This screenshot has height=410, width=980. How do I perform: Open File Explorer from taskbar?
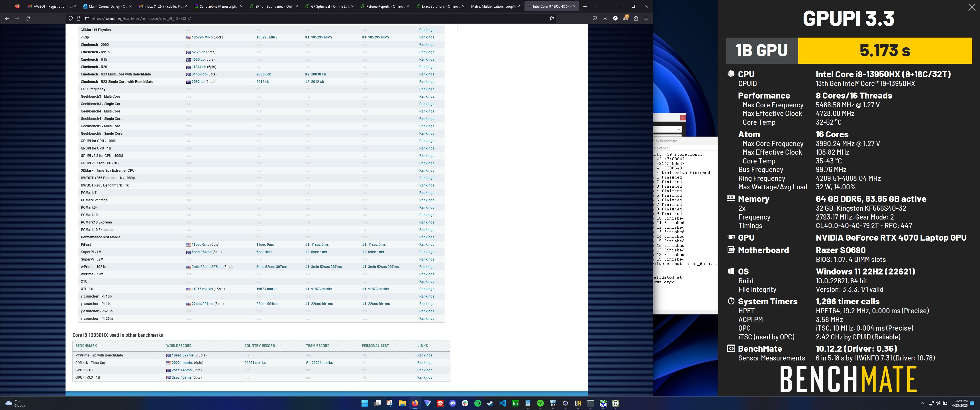402,403
